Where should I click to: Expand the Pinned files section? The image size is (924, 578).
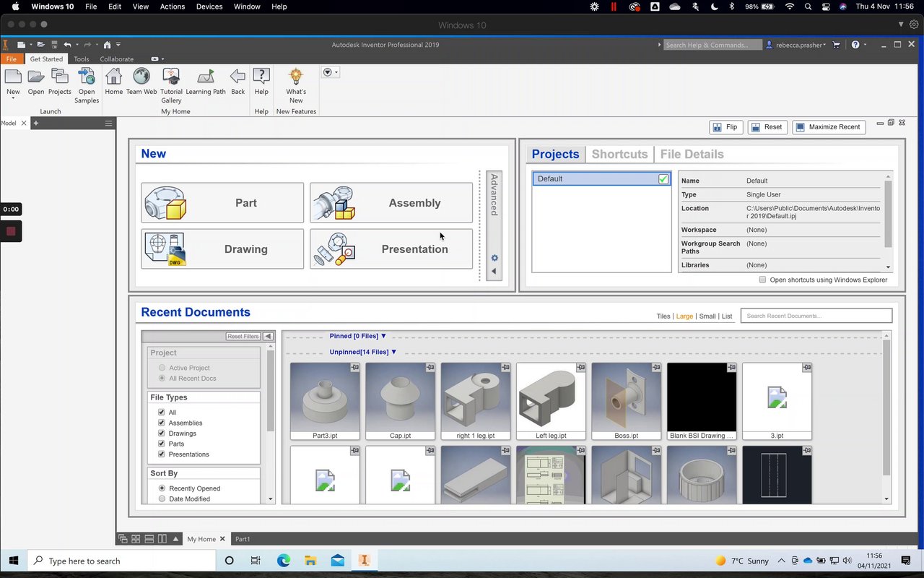click(383, 336)
